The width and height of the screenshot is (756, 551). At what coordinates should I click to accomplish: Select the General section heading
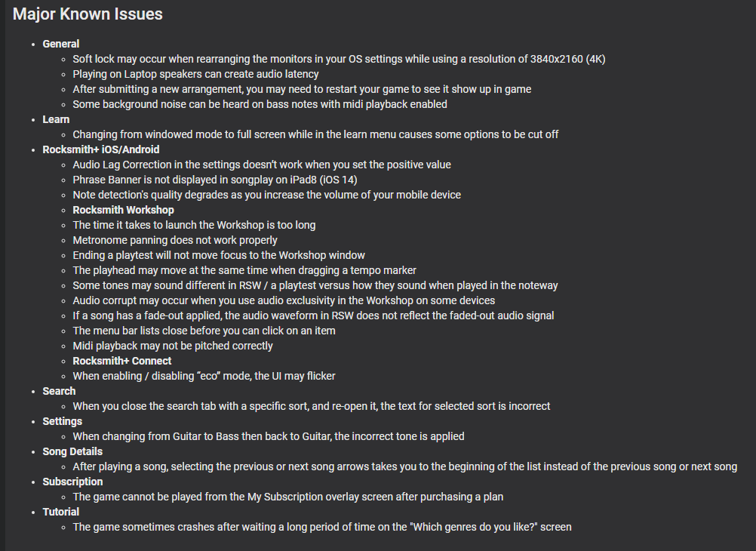61,44
